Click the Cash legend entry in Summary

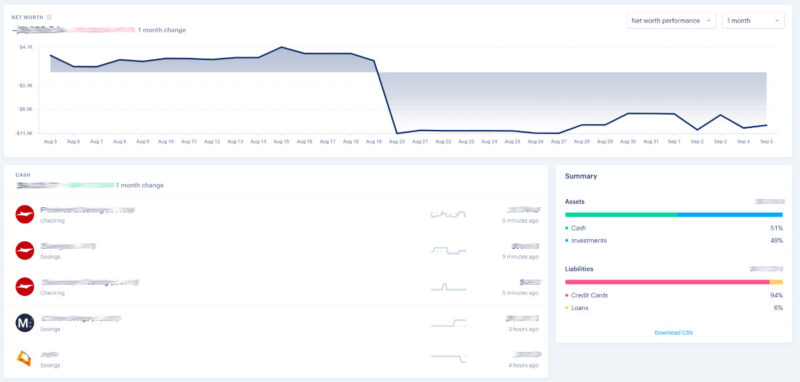click(x=575, y=228)
